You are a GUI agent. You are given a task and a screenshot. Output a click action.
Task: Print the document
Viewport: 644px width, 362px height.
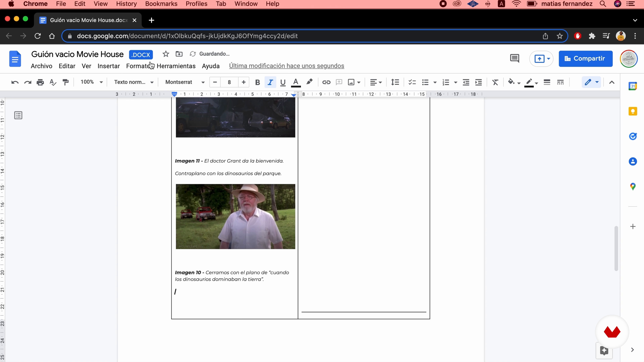coord(40,82)
